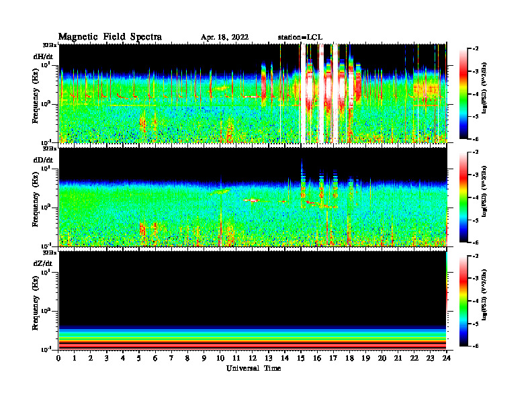The height and width of the screenshot is (411, 532).
Task: Click hour "15" on the time axis
Action: pyautogui.click(x=301, y=358)
